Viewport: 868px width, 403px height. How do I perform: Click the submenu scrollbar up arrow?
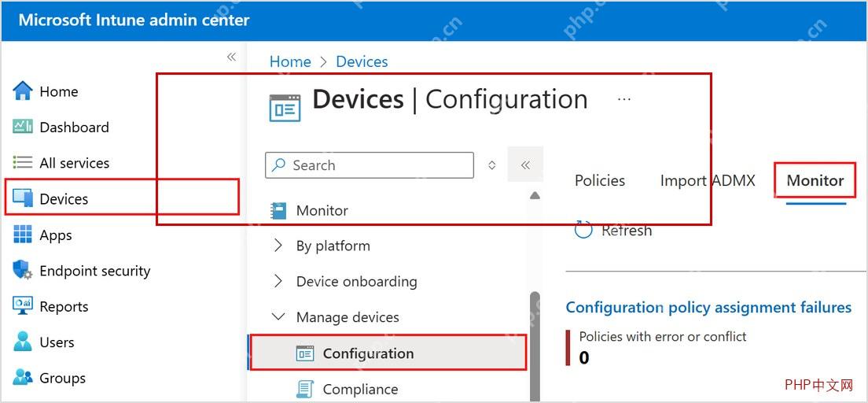(x=535, y=195)
